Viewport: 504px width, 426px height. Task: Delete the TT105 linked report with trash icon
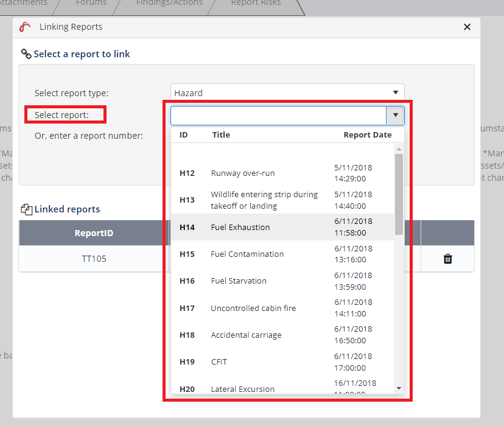(x=448, y=259)
